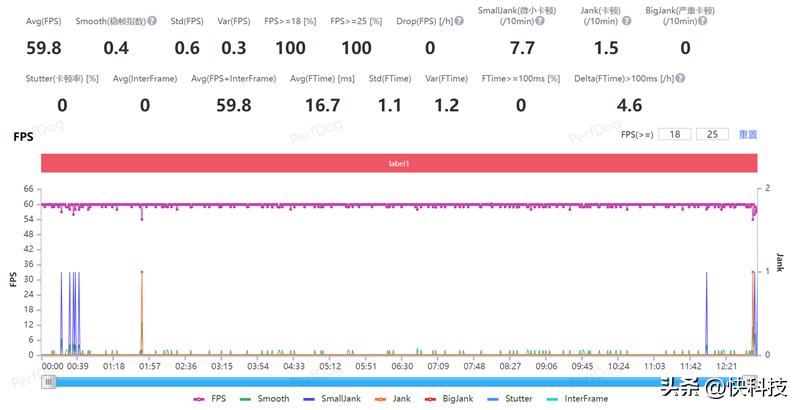Toggle BigJank series in legend

[x=450, y=399]
